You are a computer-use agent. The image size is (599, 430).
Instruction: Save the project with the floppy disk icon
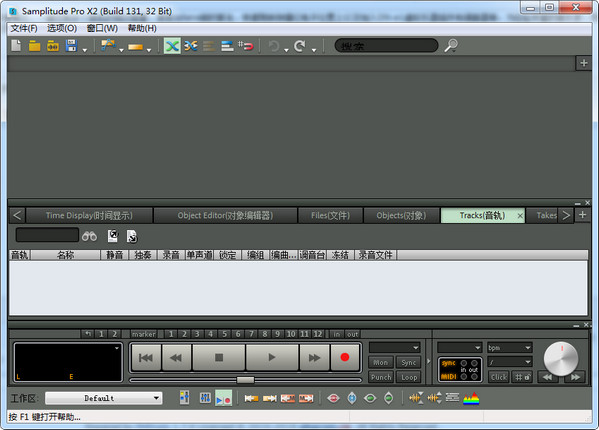point(71,46)
